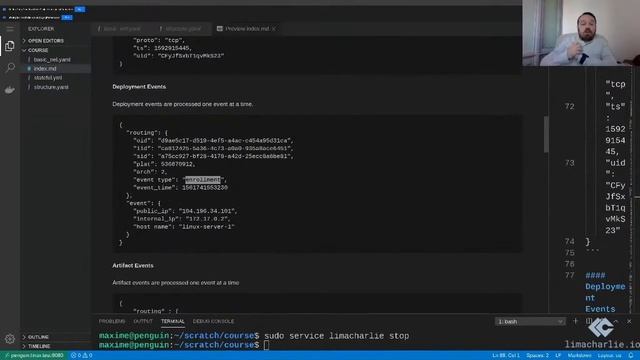Open the '1: bash' terminal dropdown

[530, 322]
